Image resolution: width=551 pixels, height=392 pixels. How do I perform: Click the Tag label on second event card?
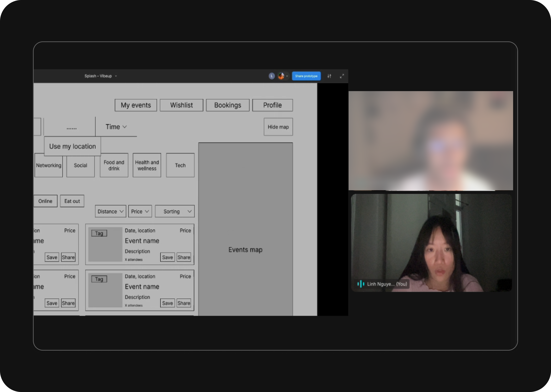tap(99, 279)
